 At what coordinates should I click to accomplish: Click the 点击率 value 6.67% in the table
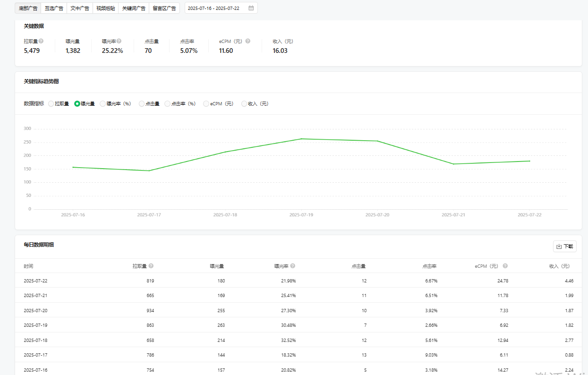432,281
